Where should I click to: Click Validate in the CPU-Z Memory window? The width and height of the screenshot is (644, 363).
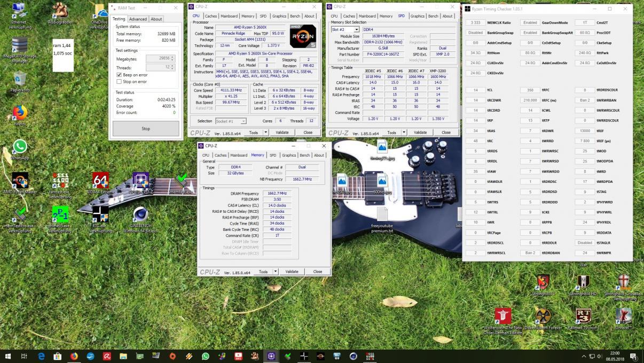(x=292, y=272)
